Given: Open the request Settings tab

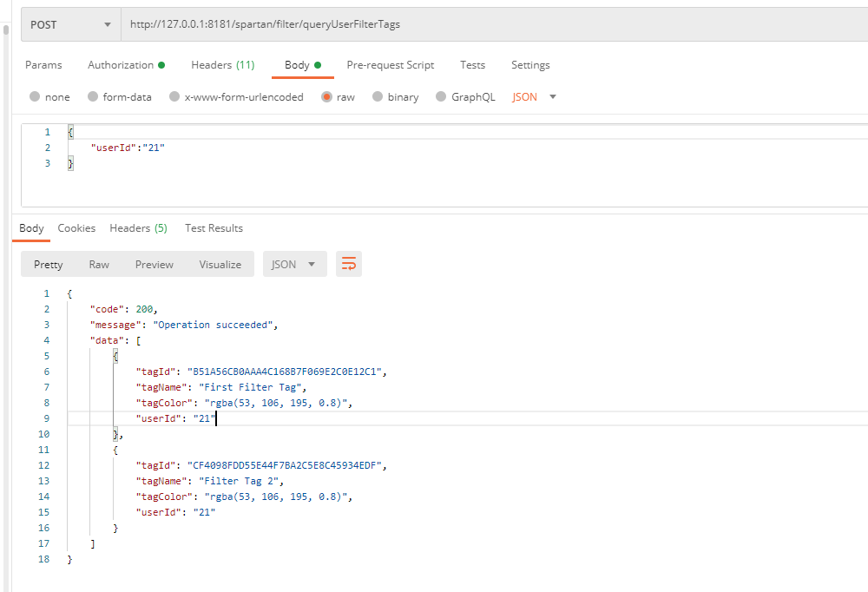Looking at the screenshot, I should point(529,65).
